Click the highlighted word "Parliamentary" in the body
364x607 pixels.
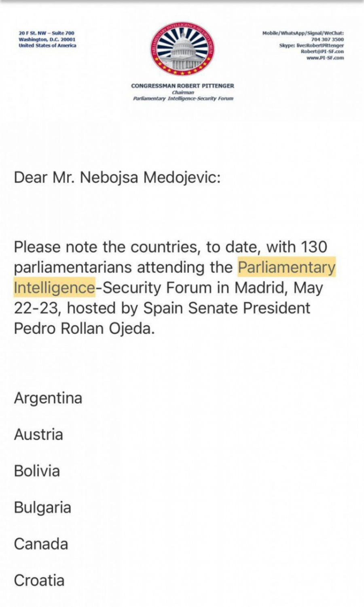287,267
